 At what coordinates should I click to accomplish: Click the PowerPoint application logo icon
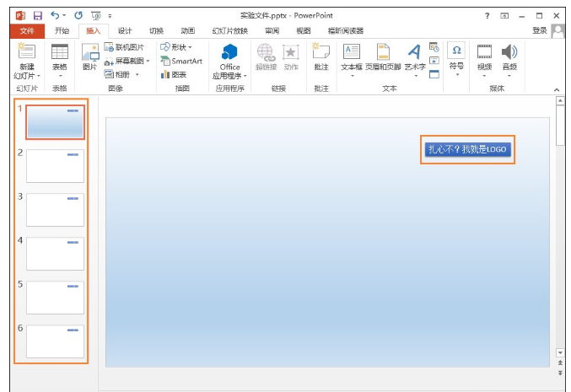[x=20, y=16]
